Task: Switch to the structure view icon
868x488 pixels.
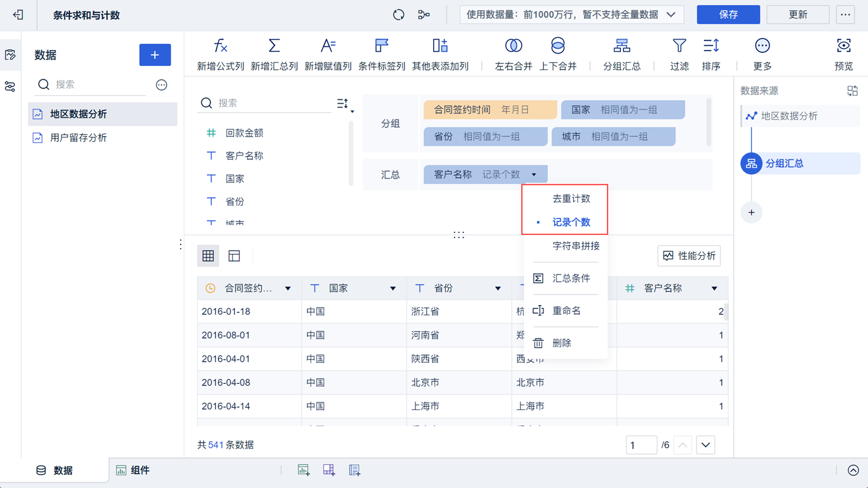Action: tap(234, 256)
